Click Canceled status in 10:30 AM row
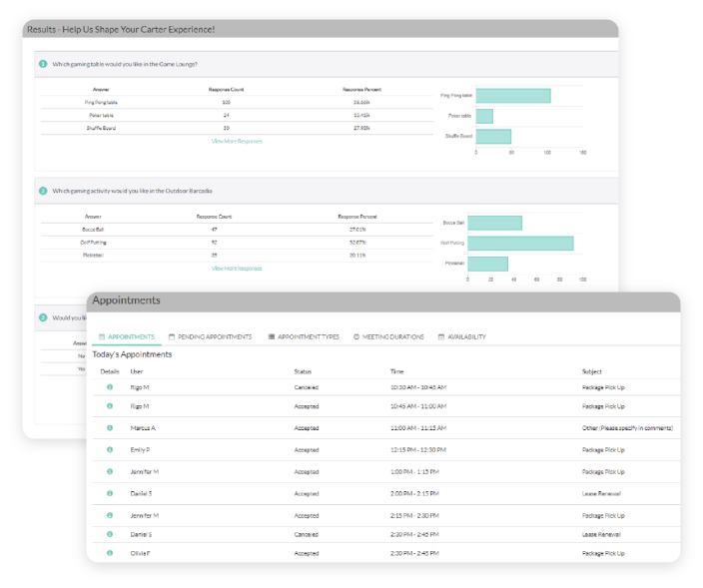Viewport: 703px width, 588px height. point(307,387)
